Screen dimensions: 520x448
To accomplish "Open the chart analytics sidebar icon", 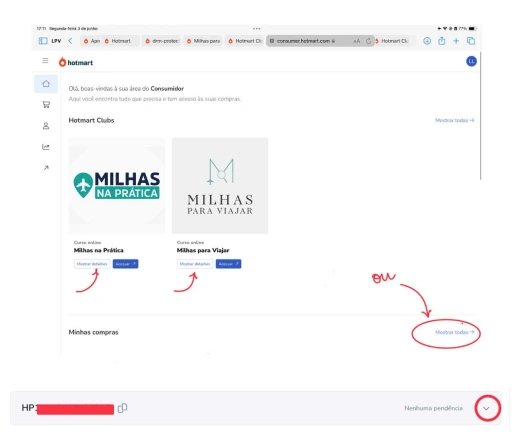I will point(46,147).
